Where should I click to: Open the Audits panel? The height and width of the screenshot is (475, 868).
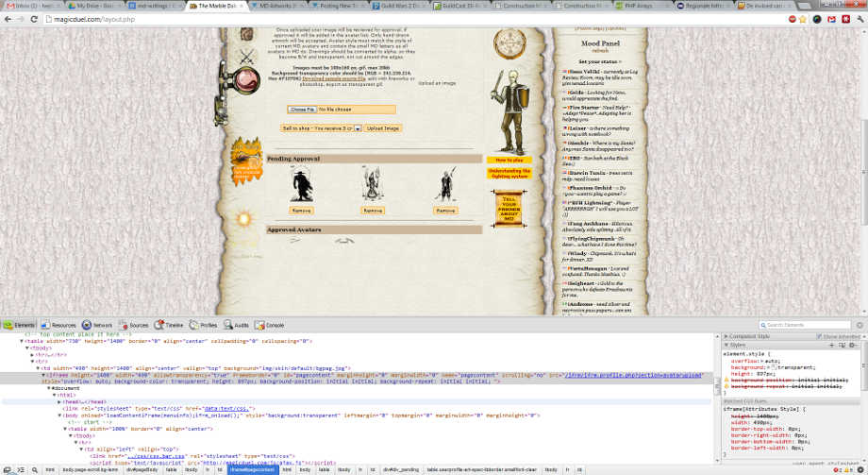[x=237, y=326]
